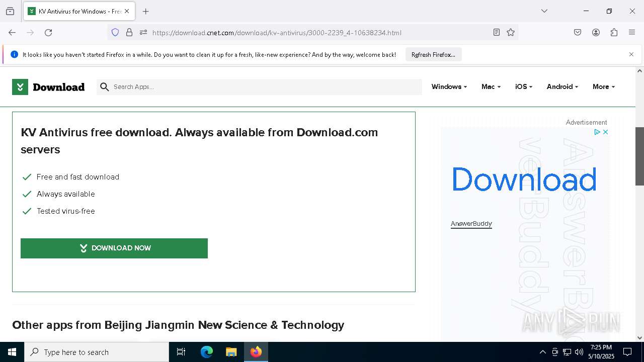Show hidden system tray icons
This screenshot has width=644, height=362.
[x=542, y=352]
